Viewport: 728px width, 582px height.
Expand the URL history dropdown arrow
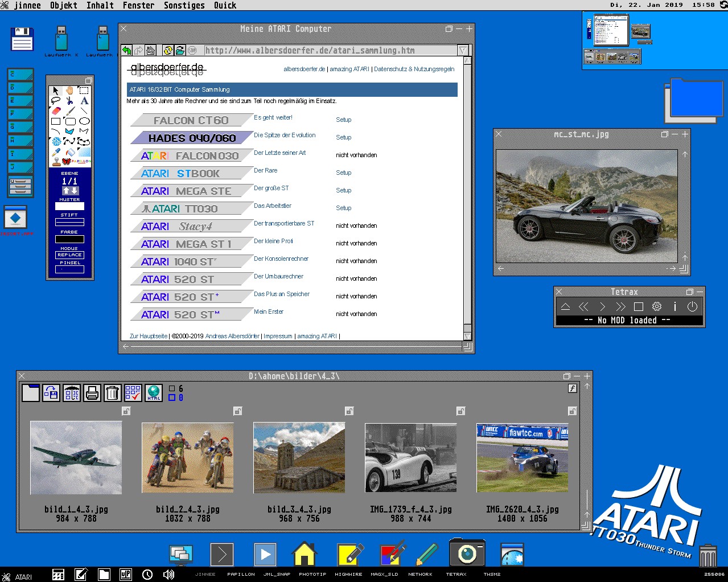463,51
